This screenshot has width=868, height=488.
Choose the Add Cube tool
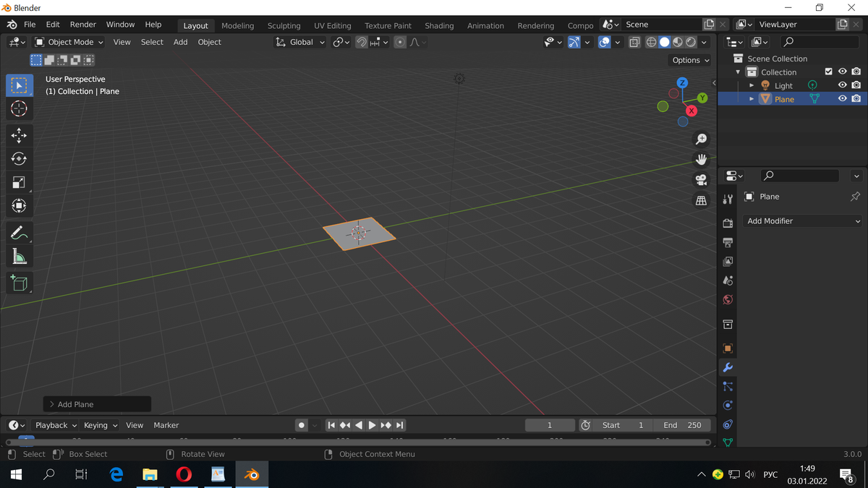coord(19,283)
